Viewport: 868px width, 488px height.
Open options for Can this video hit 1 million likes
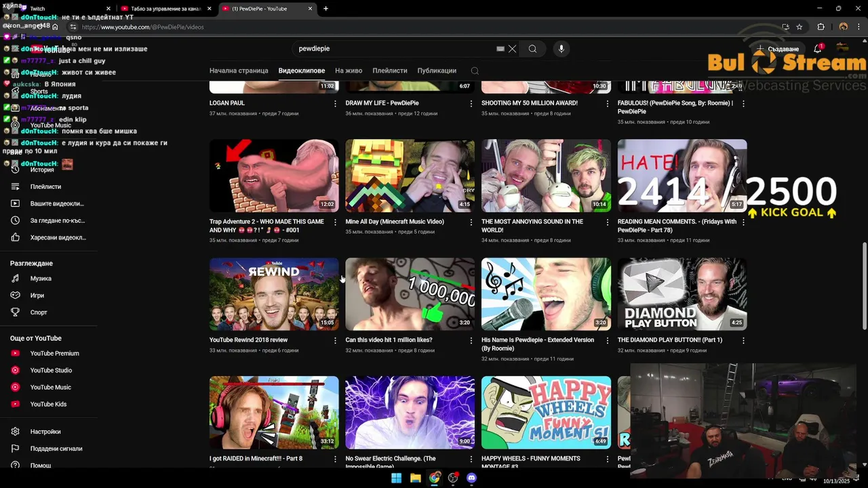point(471,341)
